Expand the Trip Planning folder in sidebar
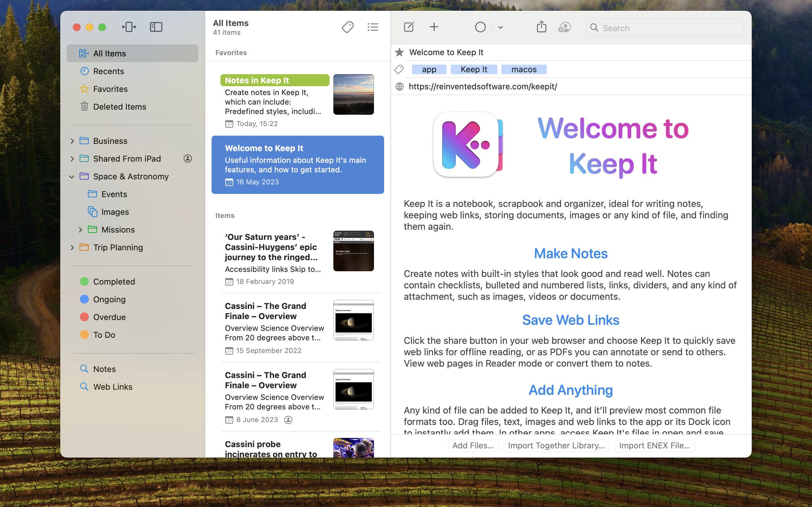This screenshot has width=812, height=507. (x=71, y=247)
